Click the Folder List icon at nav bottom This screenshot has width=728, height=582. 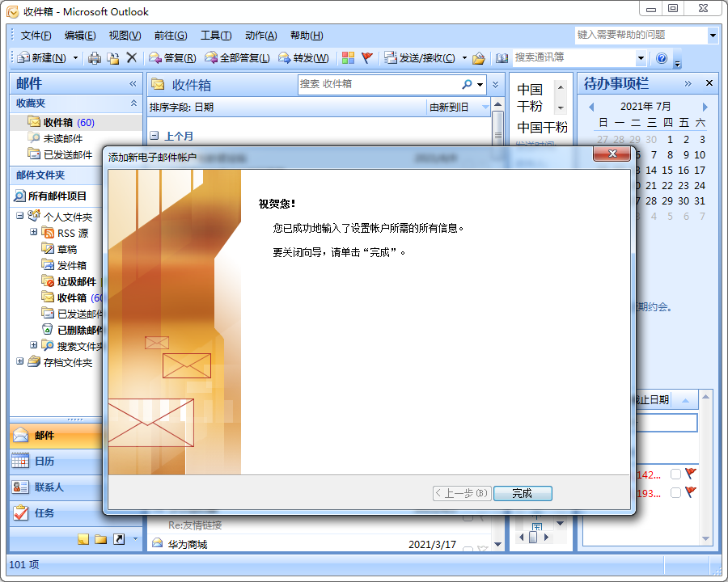[101, 539]
